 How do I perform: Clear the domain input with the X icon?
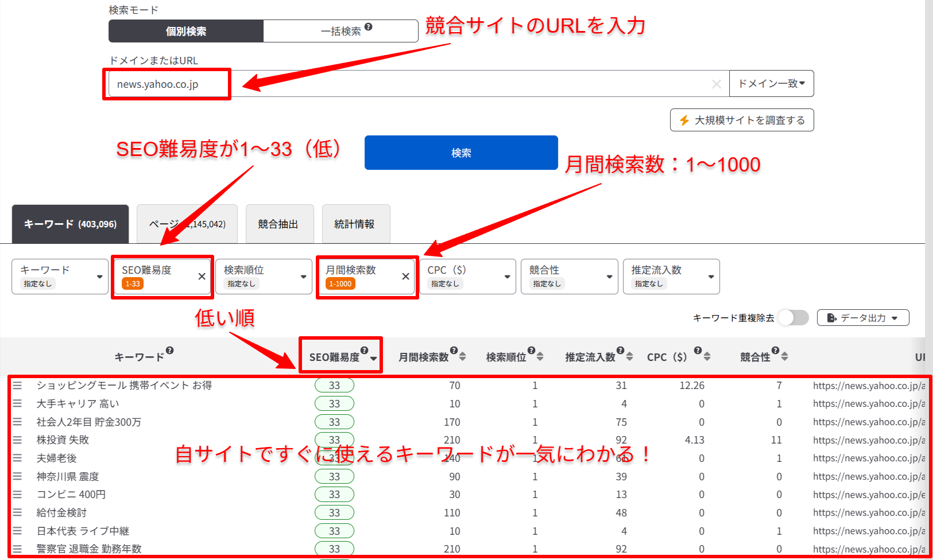click(x=716, y=84)
